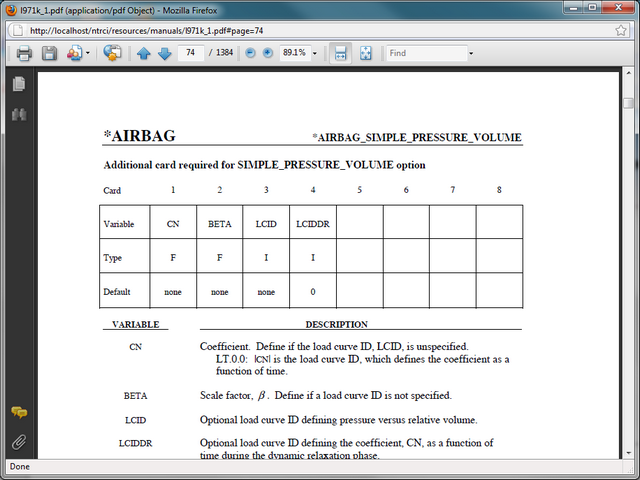Click the zoom out minus button
The height and width of the screenshot is (480, 640).
pos(250,53)
